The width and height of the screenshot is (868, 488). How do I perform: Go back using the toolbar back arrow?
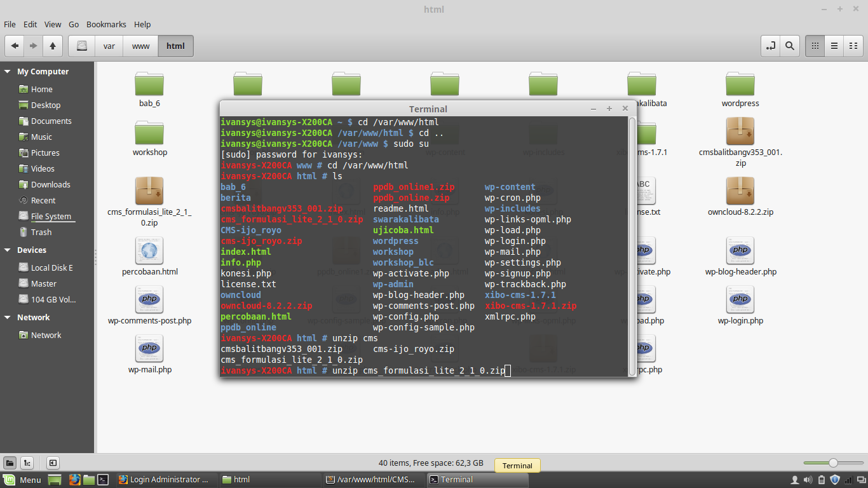coord(15,46)
